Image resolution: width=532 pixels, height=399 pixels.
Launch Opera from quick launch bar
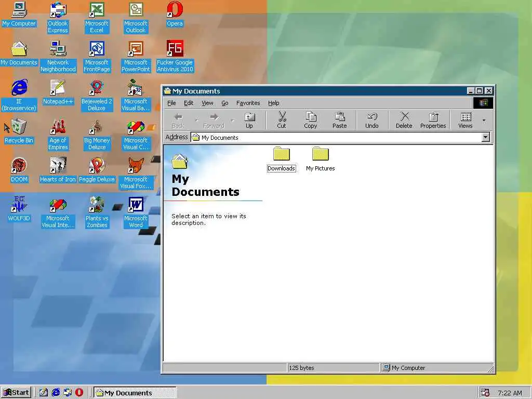tap(79, 393)
